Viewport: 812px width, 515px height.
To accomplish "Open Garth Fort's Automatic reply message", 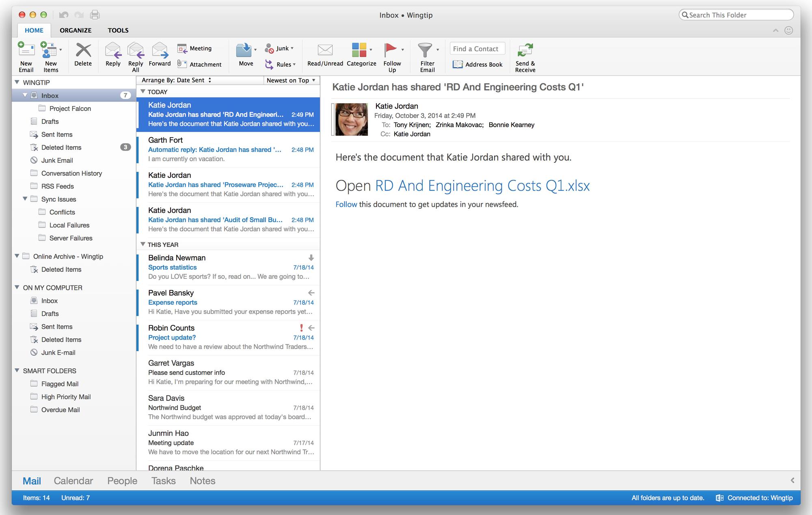I will click(228, 149).
